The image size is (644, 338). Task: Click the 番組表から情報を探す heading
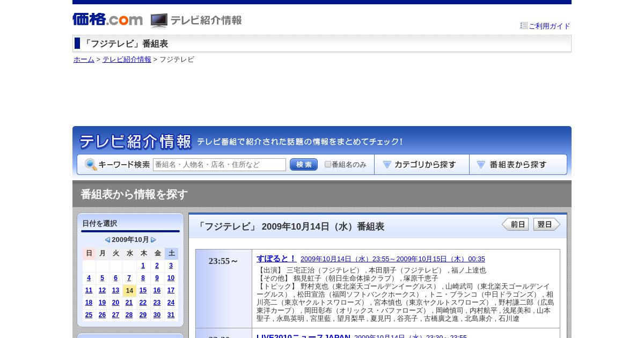(x=134, y=194)
